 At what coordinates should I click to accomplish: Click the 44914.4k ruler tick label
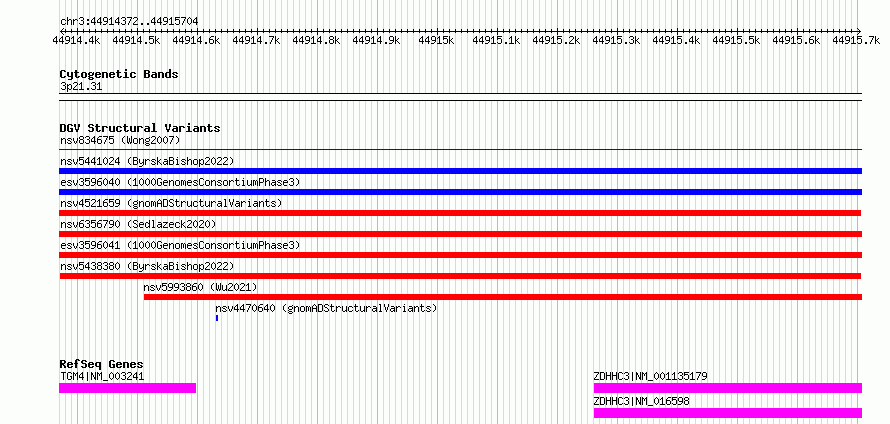(x=76, y=41)
